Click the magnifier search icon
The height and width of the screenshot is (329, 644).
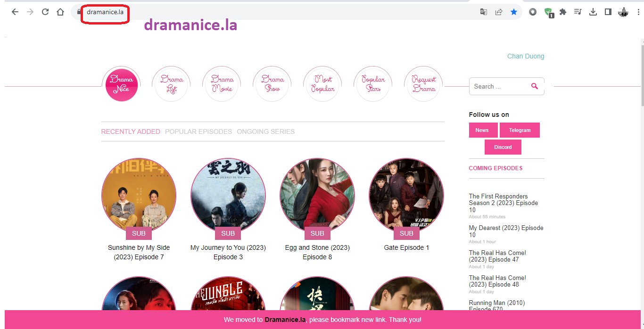click(x=534, y=86)
